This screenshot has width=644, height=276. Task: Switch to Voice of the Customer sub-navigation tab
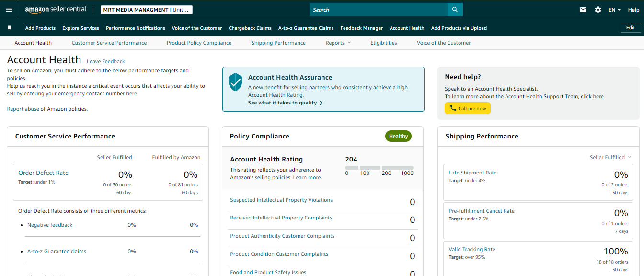coord(444,43)
